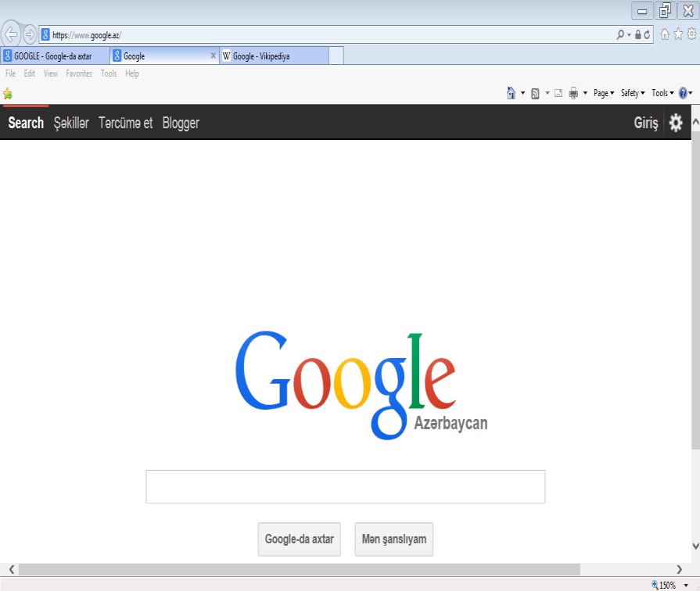Open the Favorites menu
700x591 pixels.
pyautogui.click(x=79, y=73)
